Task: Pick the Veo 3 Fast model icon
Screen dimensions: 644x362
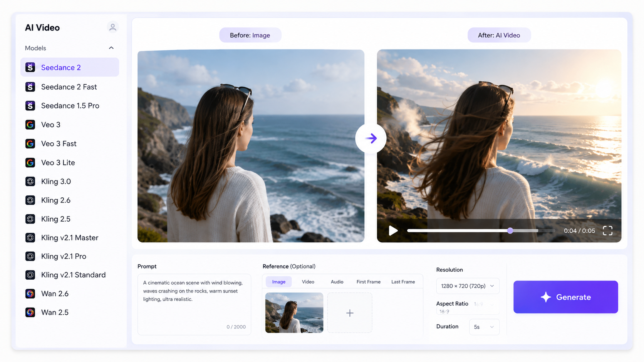Action: pos(30,143)
